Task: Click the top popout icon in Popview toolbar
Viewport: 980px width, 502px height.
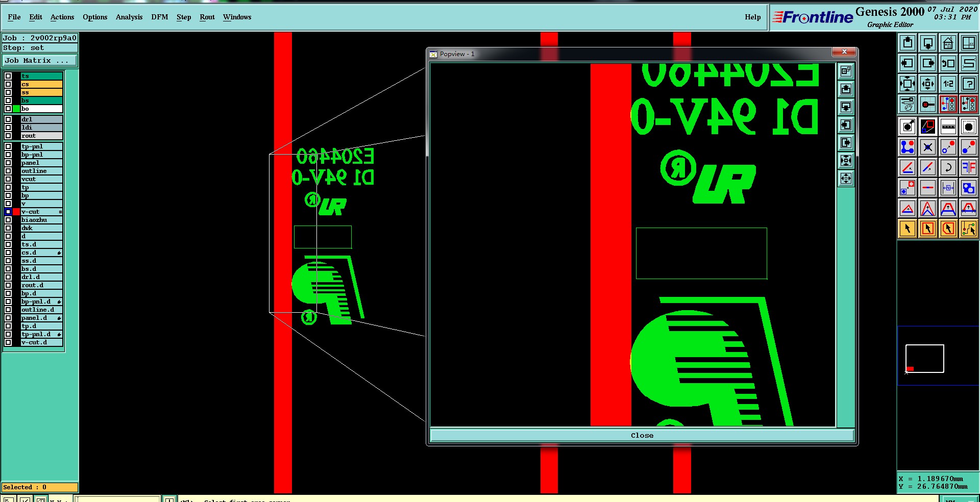Action: click(x=846, y=71)
